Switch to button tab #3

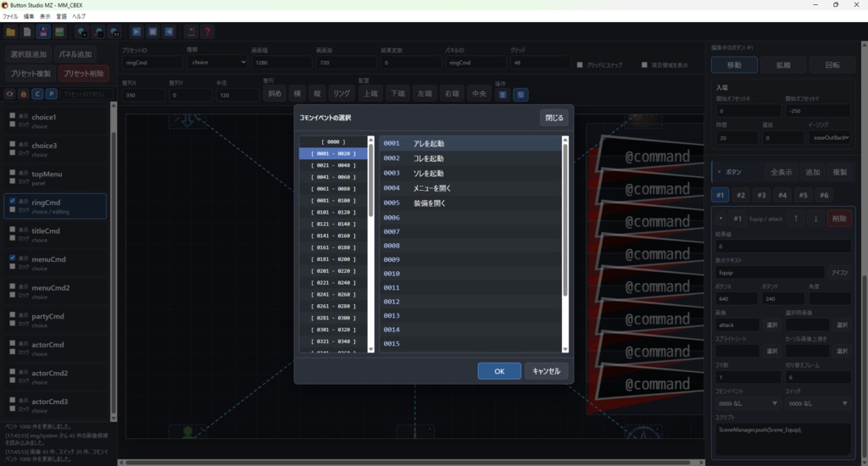tap(761, 195)
